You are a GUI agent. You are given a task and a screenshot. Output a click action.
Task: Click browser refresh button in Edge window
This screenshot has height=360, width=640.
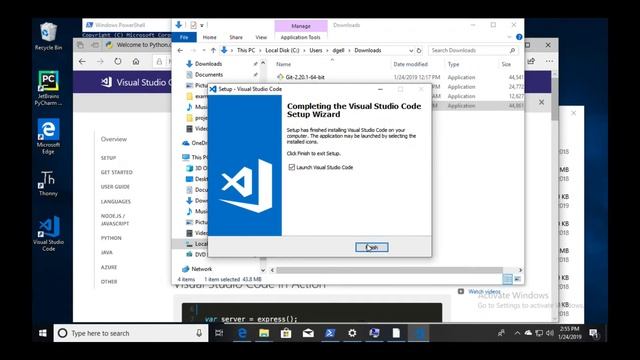[118, 62]
